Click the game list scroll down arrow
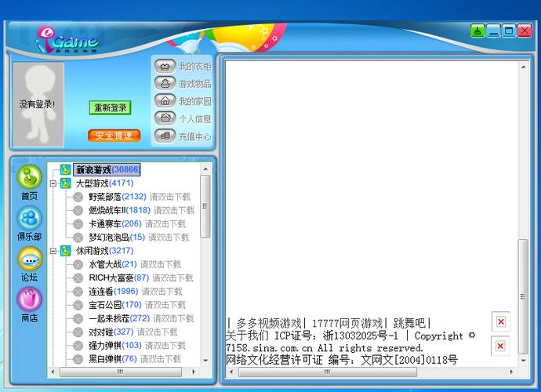 pyautogui.click(x=205, y=360)
